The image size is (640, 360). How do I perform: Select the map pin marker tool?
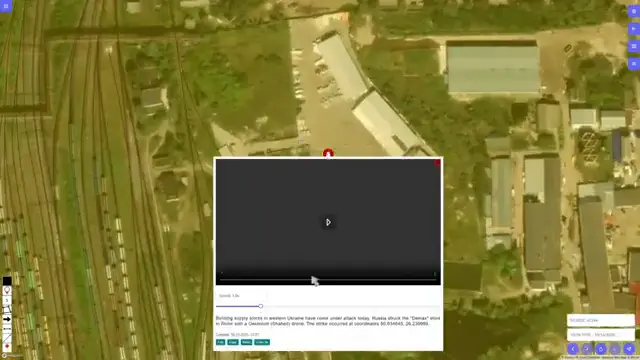pyautogui.click(x=7, y=291)
